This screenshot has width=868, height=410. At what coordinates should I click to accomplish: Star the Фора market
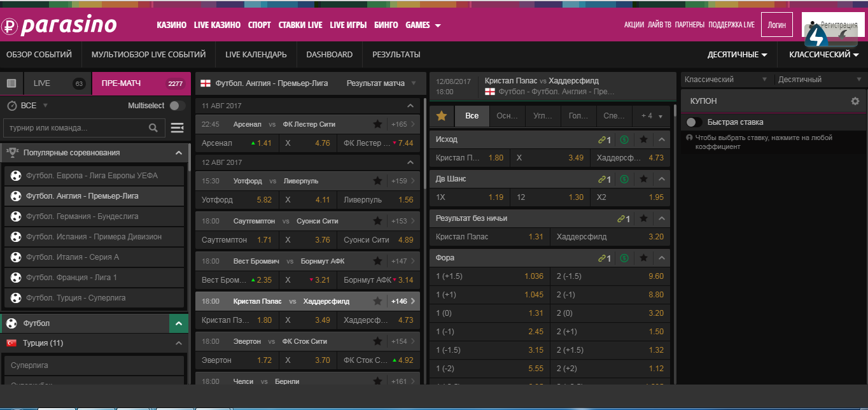[644, 258]
